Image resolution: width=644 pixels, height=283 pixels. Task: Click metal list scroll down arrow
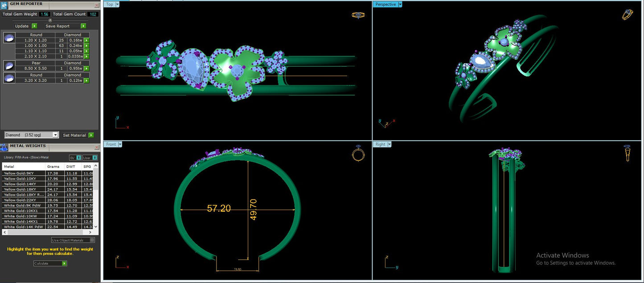pos(96,227)
